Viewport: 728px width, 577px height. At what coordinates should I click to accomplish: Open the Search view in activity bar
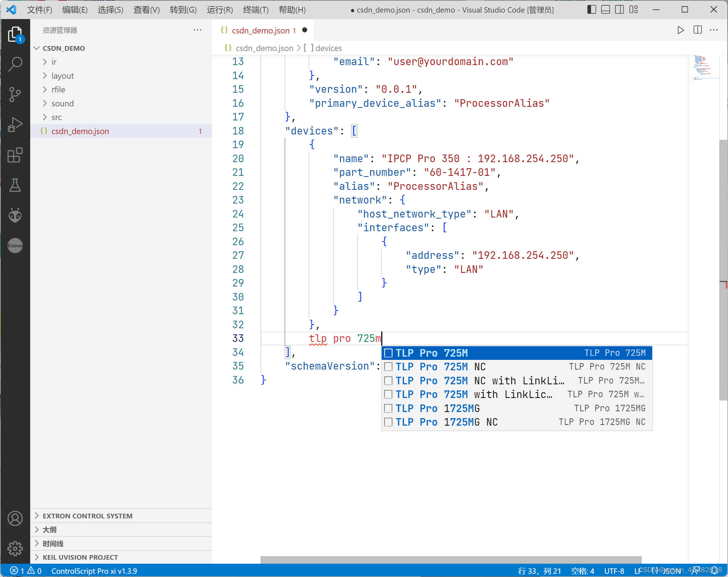[x=15, y=64]
